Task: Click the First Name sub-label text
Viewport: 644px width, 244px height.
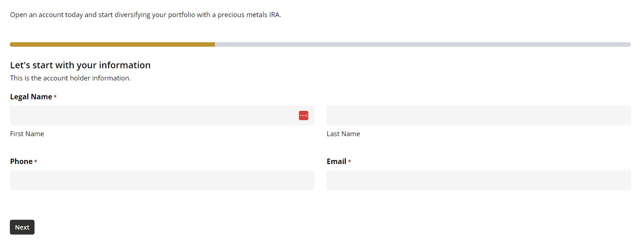Action: (27, 134)
